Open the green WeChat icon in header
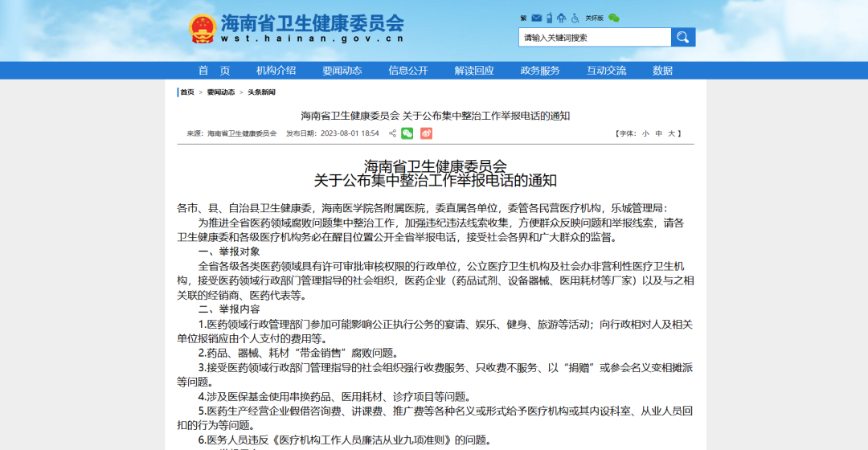The image size is (868, 450). coord(614,18)
